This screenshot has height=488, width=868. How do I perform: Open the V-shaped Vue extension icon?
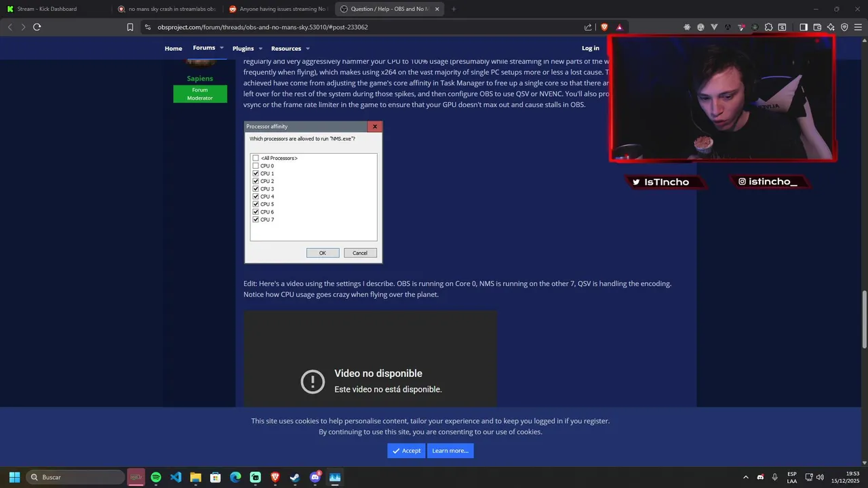point(714,27)
